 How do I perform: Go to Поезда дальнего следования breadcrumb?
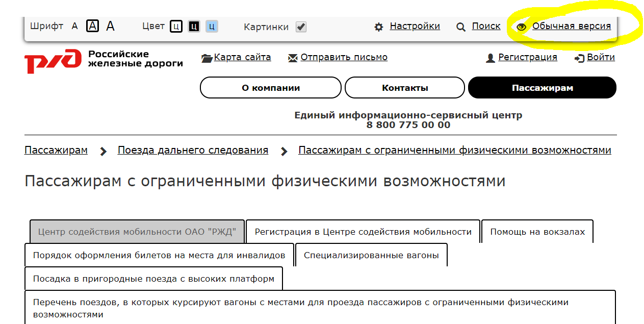[193, 150]
